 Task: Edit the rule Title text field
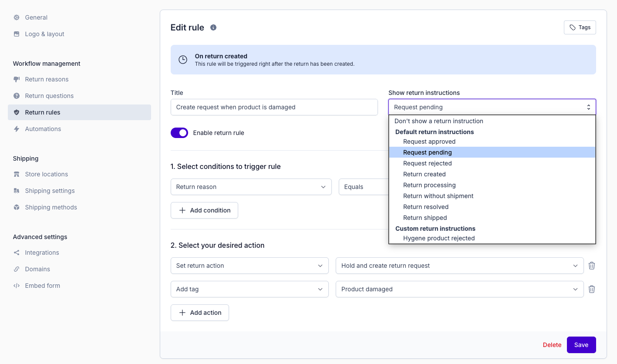274,107
